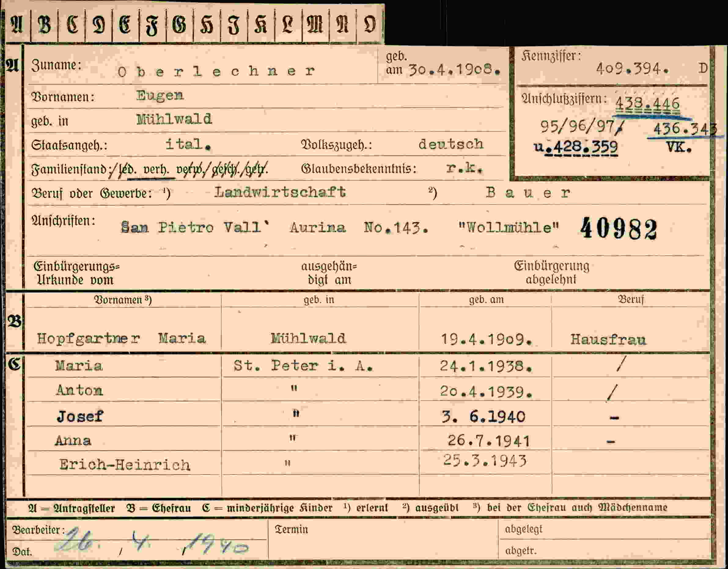
Task: Click the citizenship value 'ital.'
Action: pos(188,144)
